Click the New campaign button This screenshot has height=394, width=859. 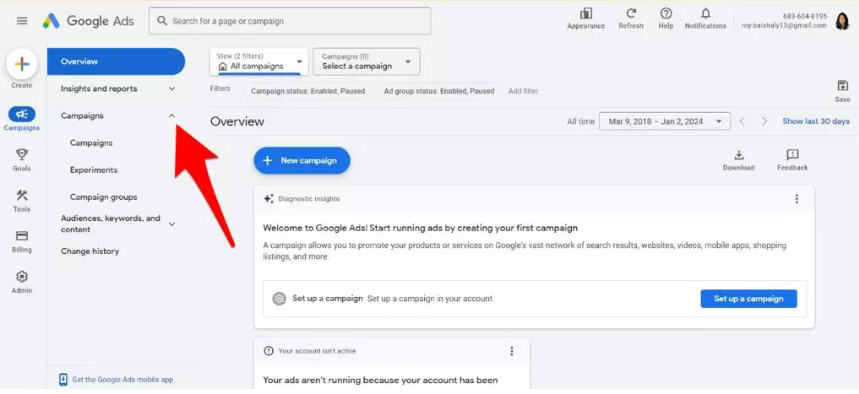pyautogui.click(x=302, y=161)
